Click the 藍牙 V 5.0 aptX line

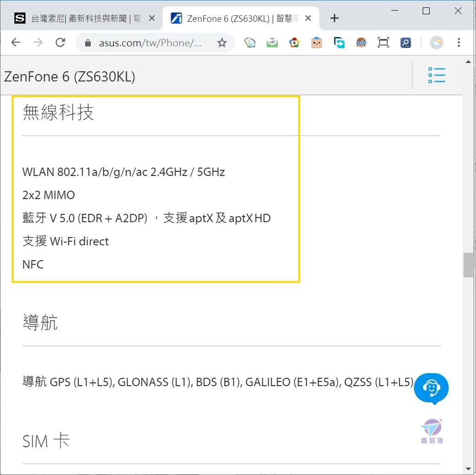pyautogui.click(x=146, y=218)
